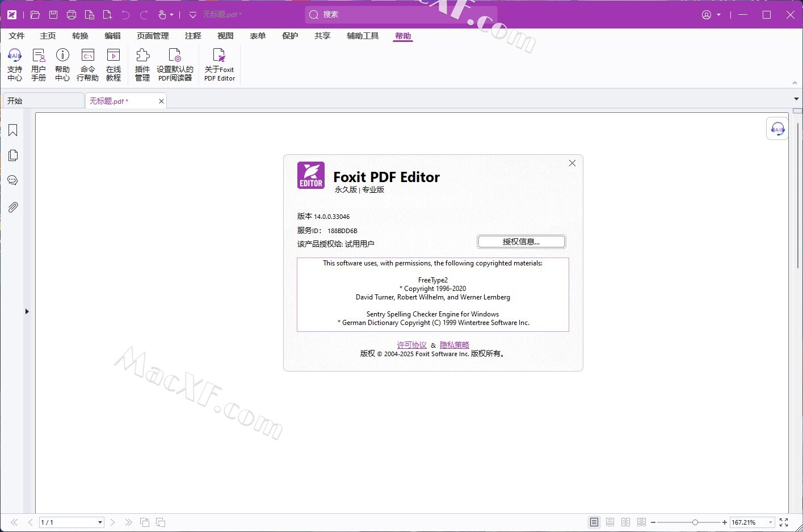Open the License Agreement (许可协议) link

(x=412, y=345)
